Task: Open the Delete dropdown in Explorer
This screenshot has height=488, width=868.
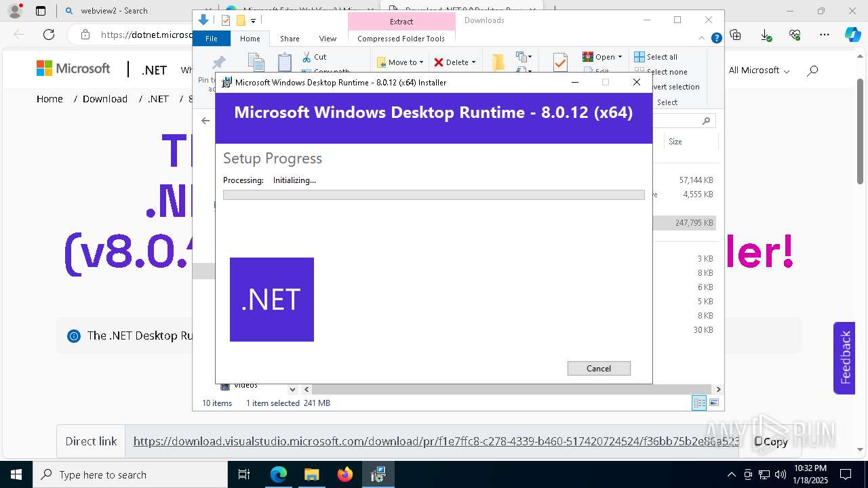Action: point(455,62)
